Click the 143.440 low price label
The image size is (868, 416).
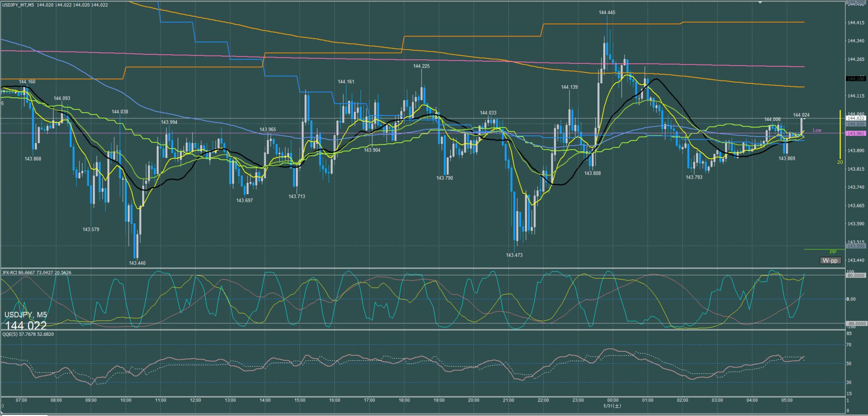click(x=137, y=263)
